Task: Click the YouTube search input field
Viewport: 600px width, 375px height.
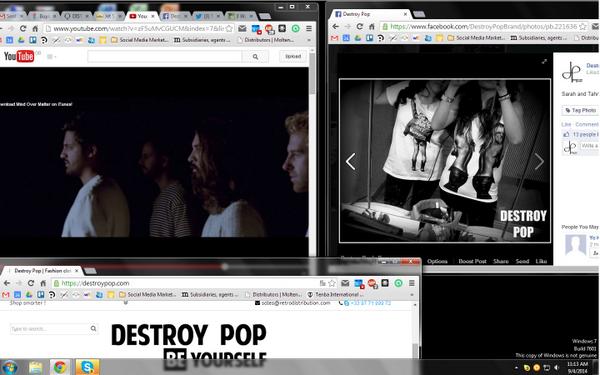Action: pos(165,57)
